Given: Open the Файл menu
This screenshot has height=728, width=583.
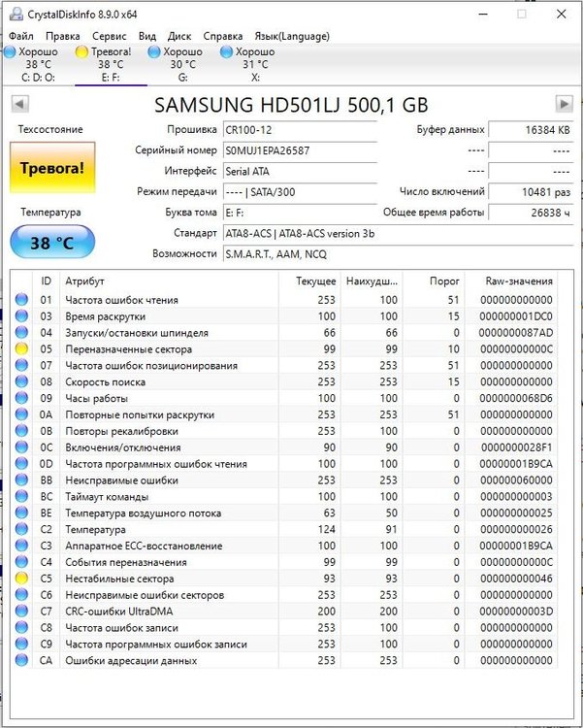Looking at the screenshot, I should pyautogui.click(x=21, y=36).
